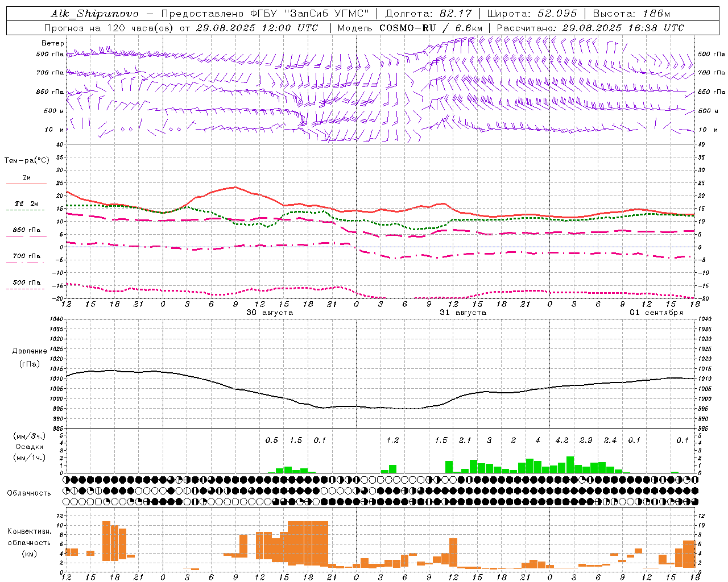
Task: Click the 3-hour precipitation value 2.4
Action: tap(610, 440)
